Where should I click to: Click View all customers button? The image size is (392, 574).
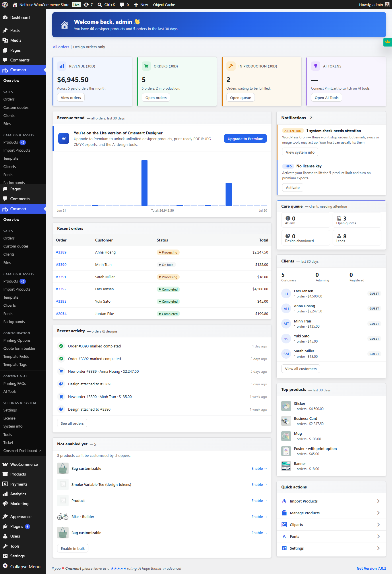(x=301, y=369)
